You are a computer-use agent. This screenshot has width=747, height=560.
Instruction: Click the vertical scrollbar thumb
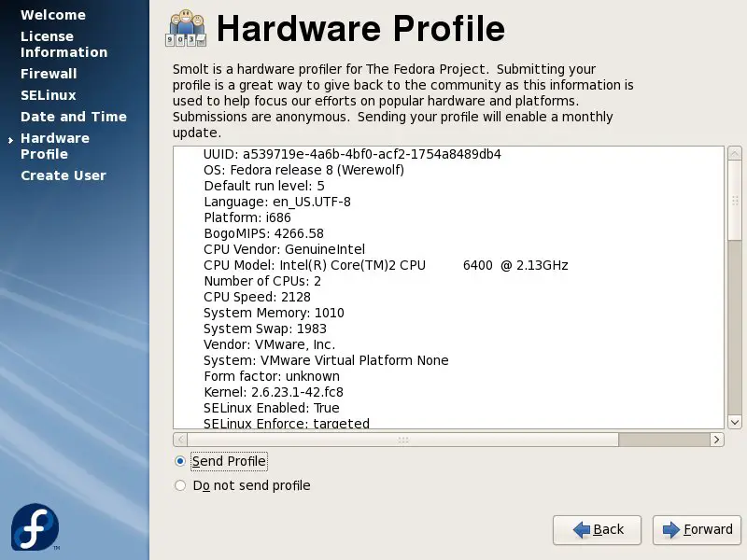coord(735,201)
